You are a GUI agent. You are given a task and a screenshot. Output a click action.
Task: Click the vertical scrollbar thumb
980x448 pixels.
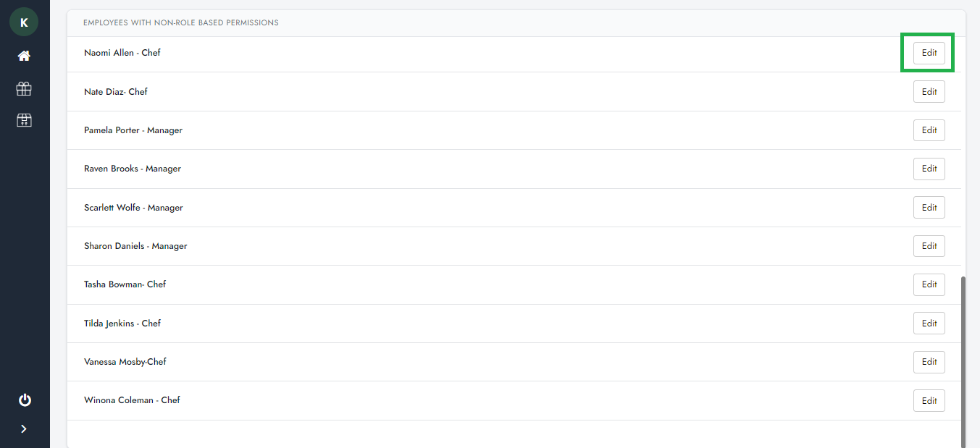point(963,362)
